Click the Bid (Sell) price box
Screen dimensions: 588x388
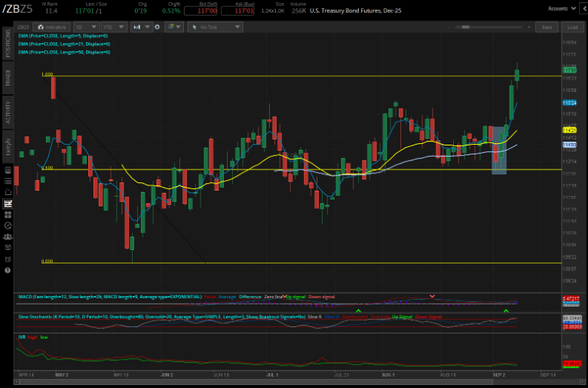[x=201, y=11]
